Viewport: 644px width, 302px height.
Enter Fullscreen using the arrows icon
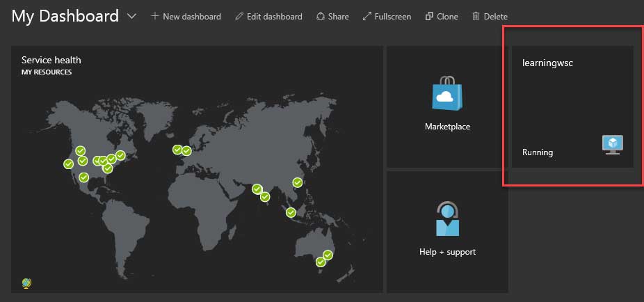point(367,16)
